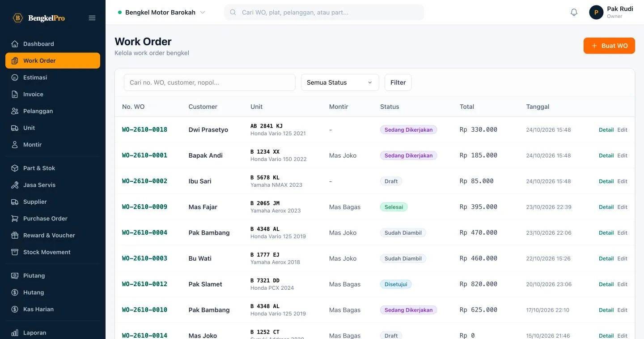Open the Work Order menu item
Image resolution: width=644 pixels, height=339 pixels.
(x=53, y=61)
